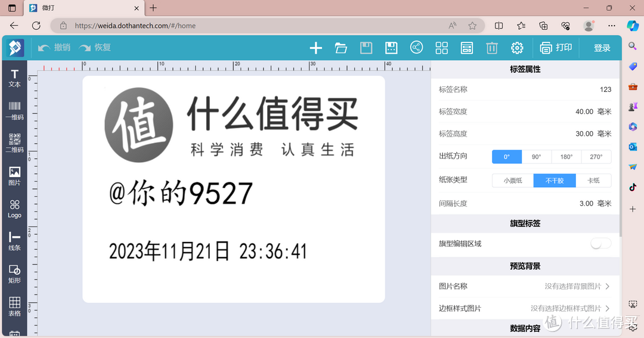Click the read aloud icon in address bar
Viewport: 644px width, 338px height.
pos(452,26)
